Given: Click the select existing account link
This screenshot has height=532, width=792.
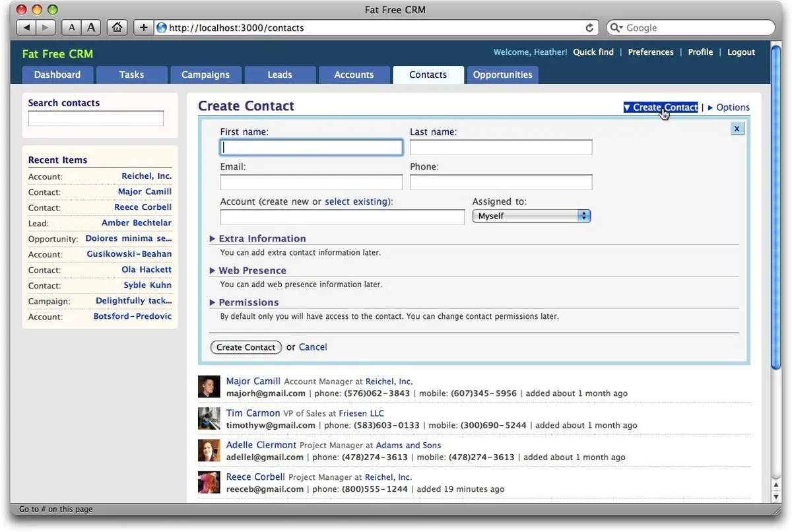Looking at the screenshot, I should tap(356, 201).
